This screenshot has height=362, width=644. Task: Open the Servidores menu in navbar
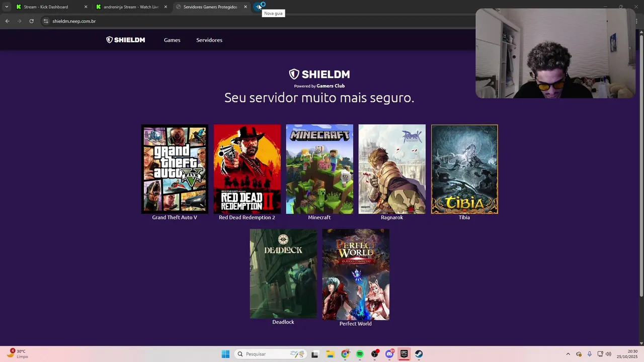tap(209, 40)
